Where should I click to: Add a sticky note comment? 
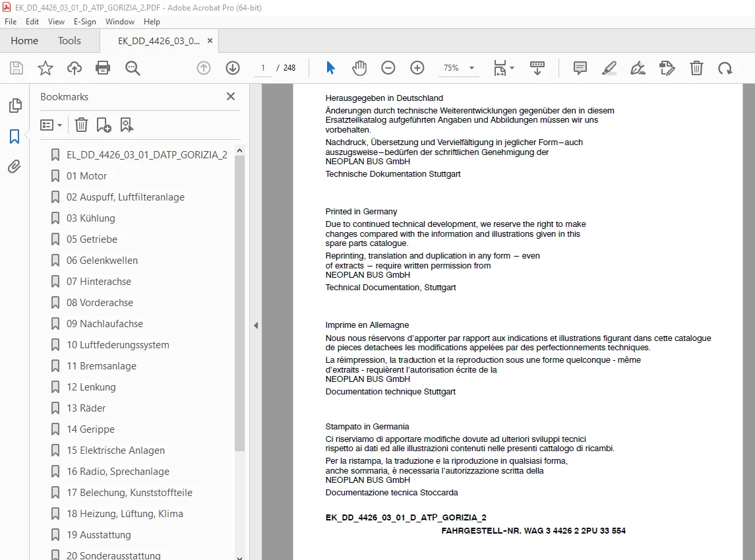(580, 68)
